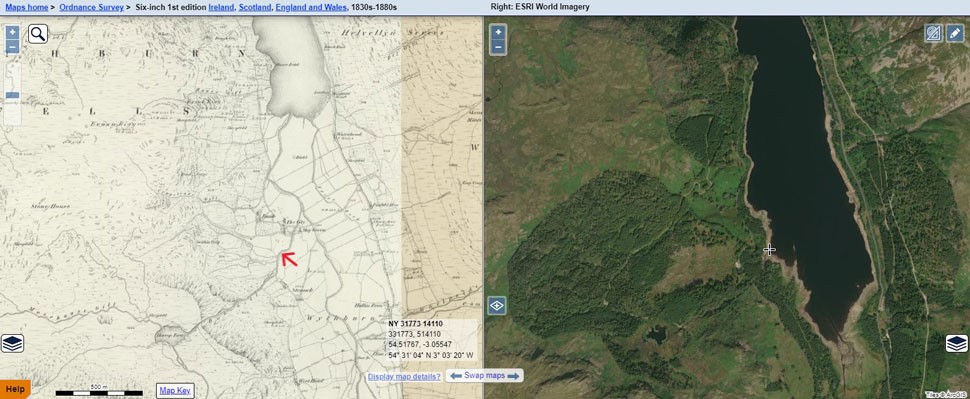Open the layers stack icon on right map
The height and width of the screenshot is (399, 970).
[957, 343]
